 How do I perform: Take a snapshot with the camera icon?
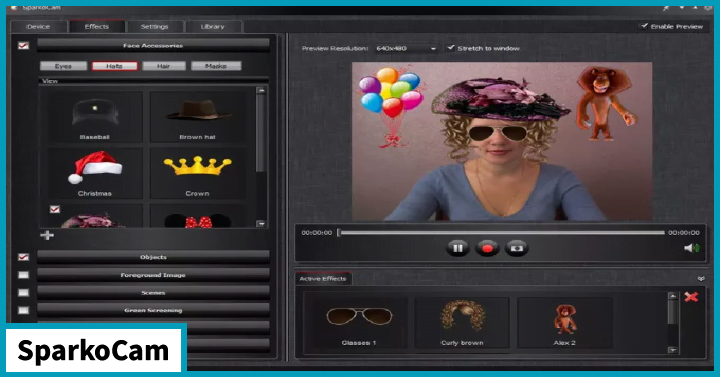517,248
